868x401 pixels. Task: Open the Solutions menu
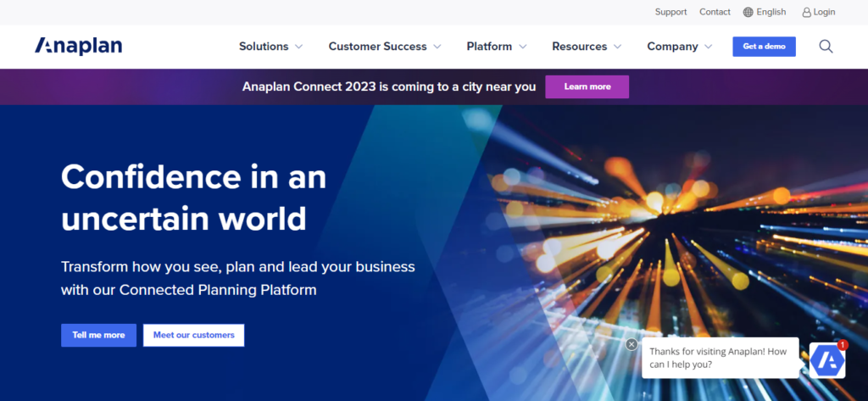pyautogui.click(x=264, y=47)
